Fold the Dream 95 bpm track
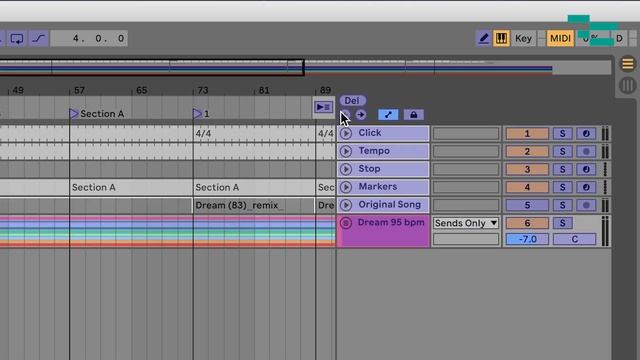640x360 pixels. click(346, 223)
